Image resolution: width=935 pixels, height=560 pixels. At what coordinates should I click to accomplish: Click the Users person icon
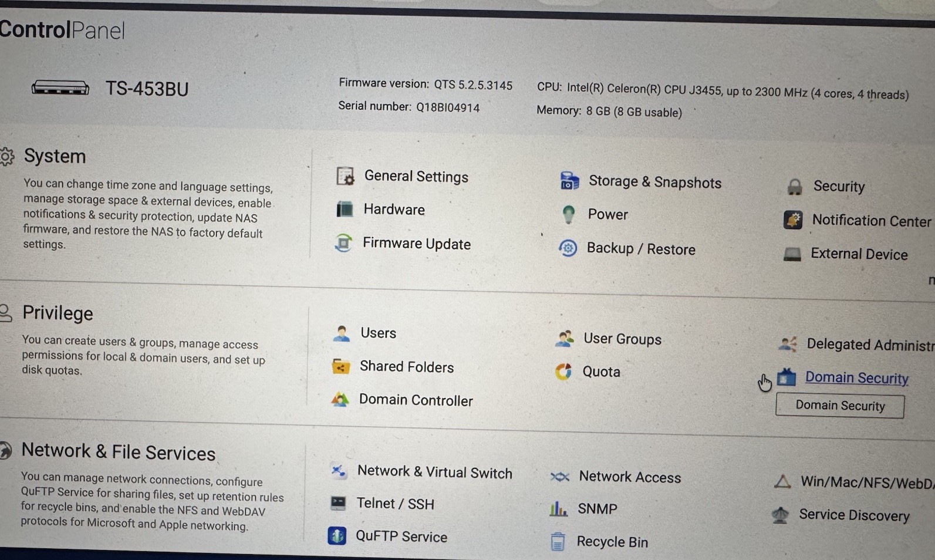coord(341,333)
